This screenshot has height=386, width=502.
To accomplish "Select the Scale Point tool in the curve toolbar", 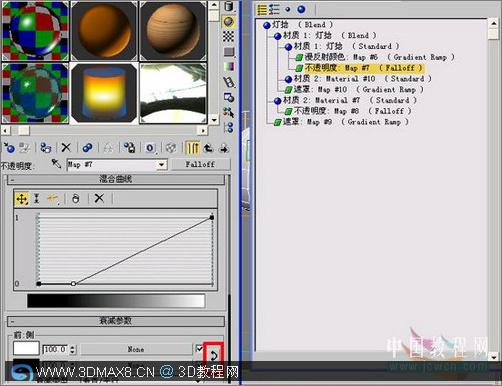I will [37, 199].
